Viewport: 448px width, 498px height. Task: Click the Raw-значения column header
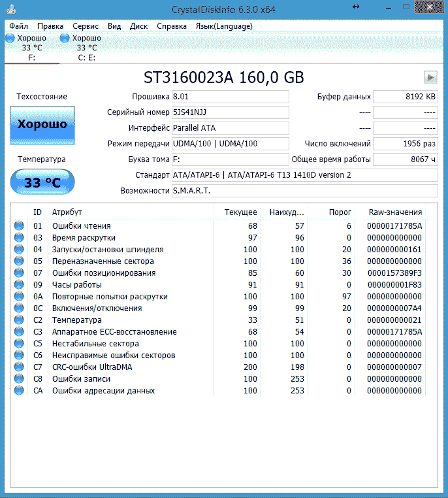click(391, 212)
